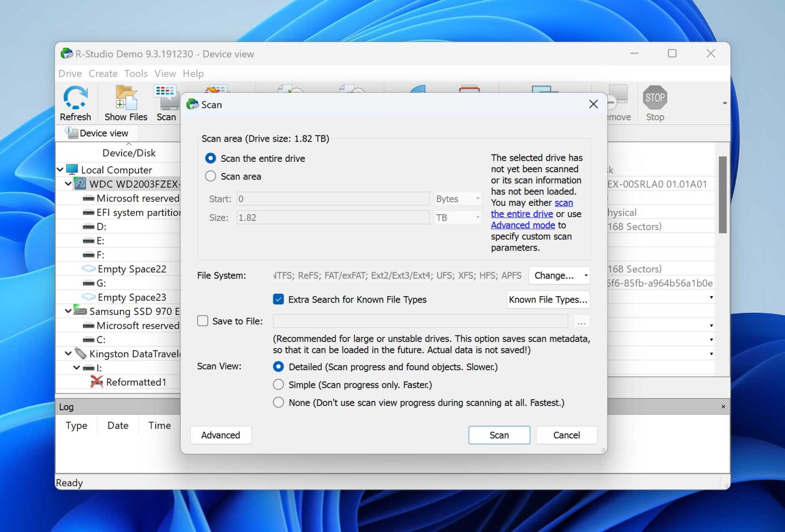785x532 pixels.
Task: Click the red X Reformatted1 entry
Action: [x=136, y=382]
